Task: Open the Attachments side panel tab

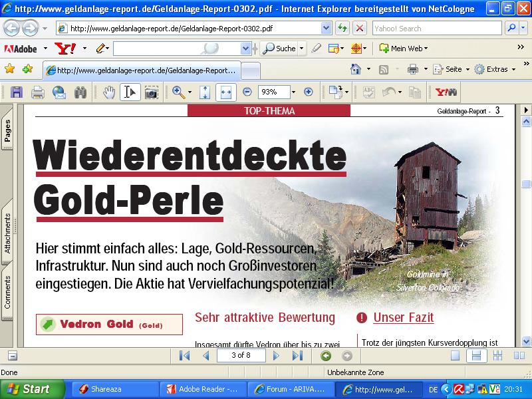Action: [x=7, y=233]
